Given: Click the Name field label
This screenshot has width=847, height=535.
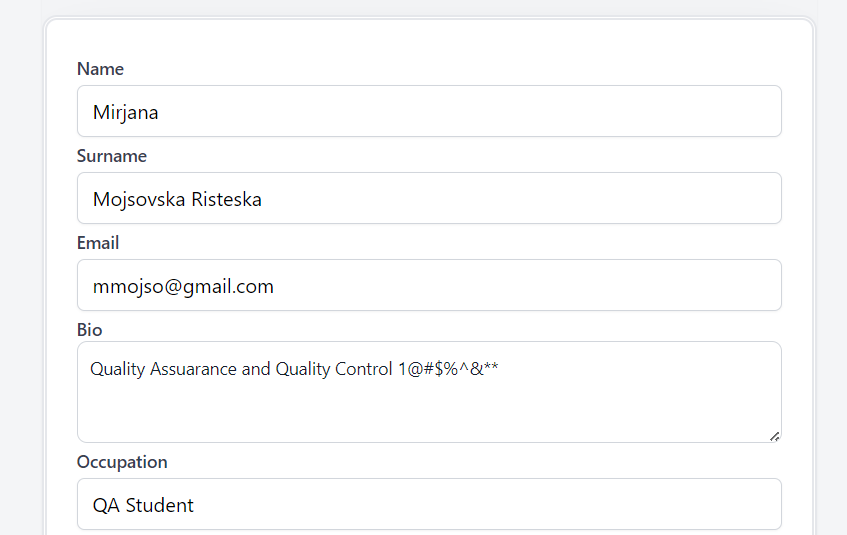Looking at the screenshot, I should [x=100, y=69].
